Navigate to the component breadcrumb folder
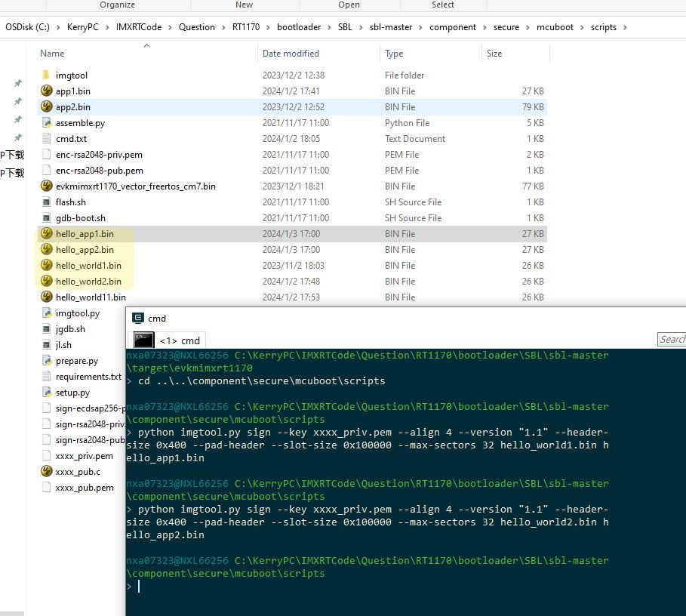The height and width of the screenshot is (616, 686). pyautogui.click(x=452, y=27)
